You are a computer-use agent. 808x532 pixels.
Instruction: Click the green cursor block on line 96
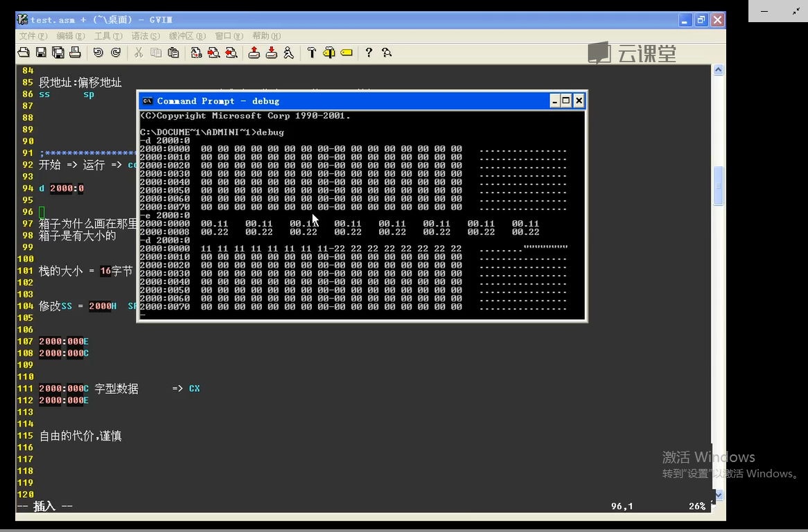pos(42,212)
